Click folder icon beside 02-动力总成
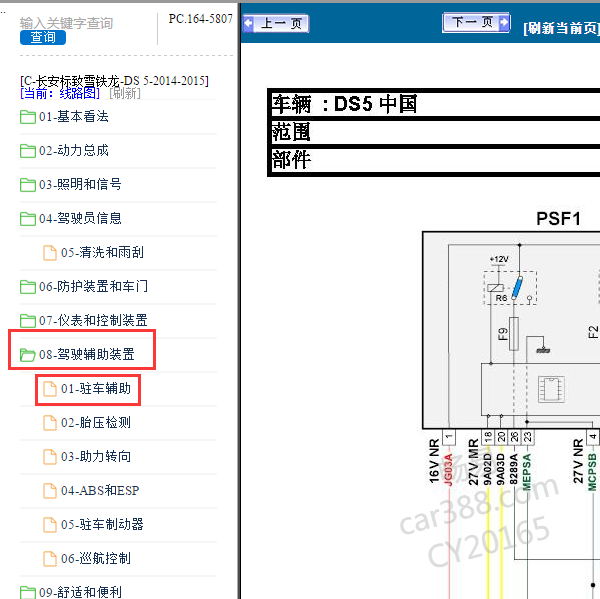The image size is (600, 599). click(28, 151)
